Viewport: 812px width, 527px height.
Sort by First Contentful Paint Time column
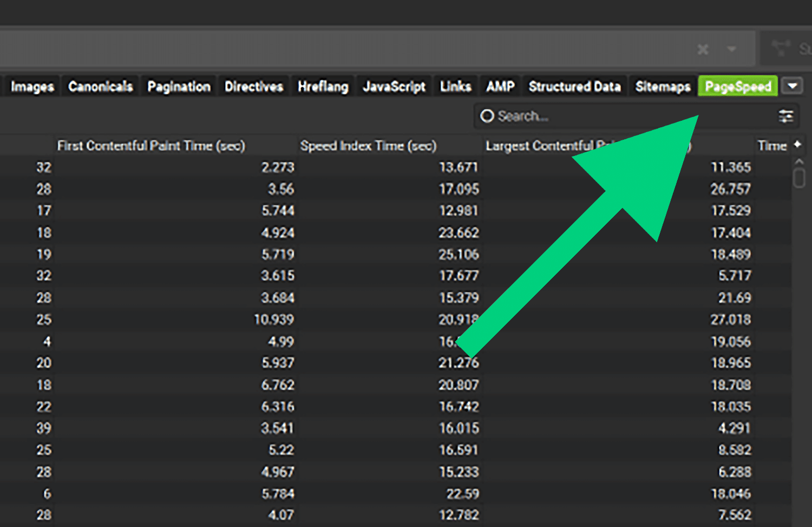coord(151,146)
